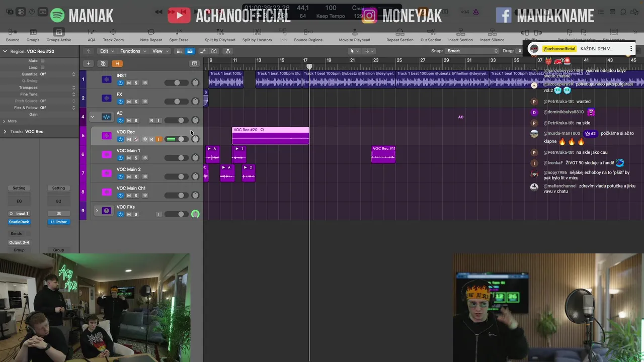This screenshot has width=644, height=362.
Task: Click the duplicate track button
Action: (x=103, y=63)
